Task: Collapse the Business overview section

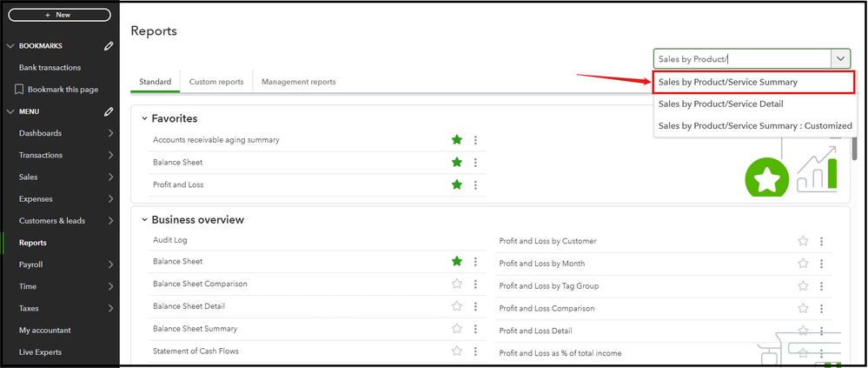Action: [x=144, y=220]
